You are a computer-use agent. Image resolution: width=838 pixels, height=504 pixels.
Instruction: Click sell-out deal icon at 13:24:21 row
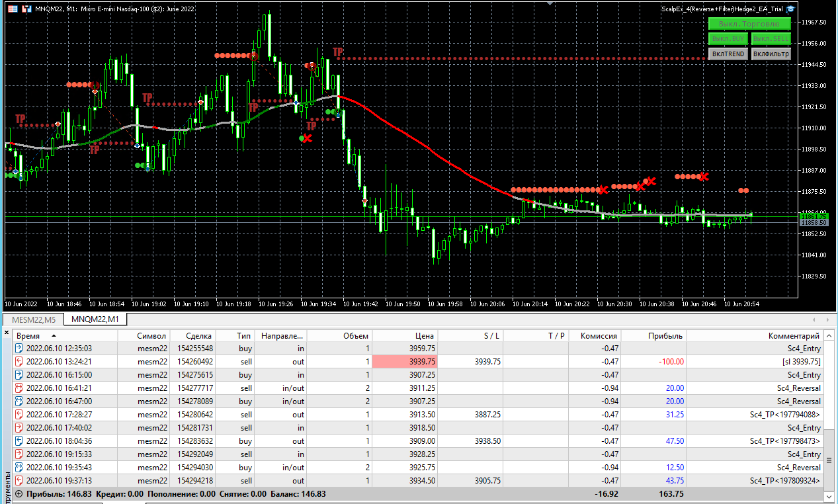tap(19, 362)
